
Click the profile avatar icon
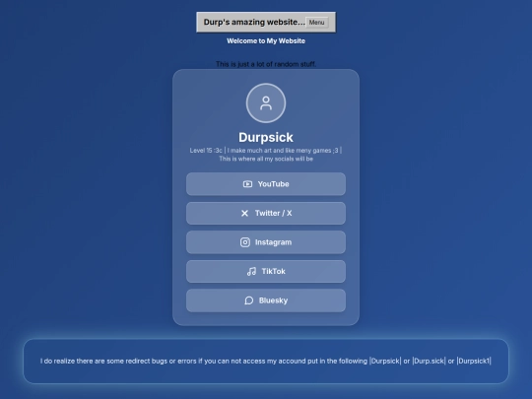point(266,103)
